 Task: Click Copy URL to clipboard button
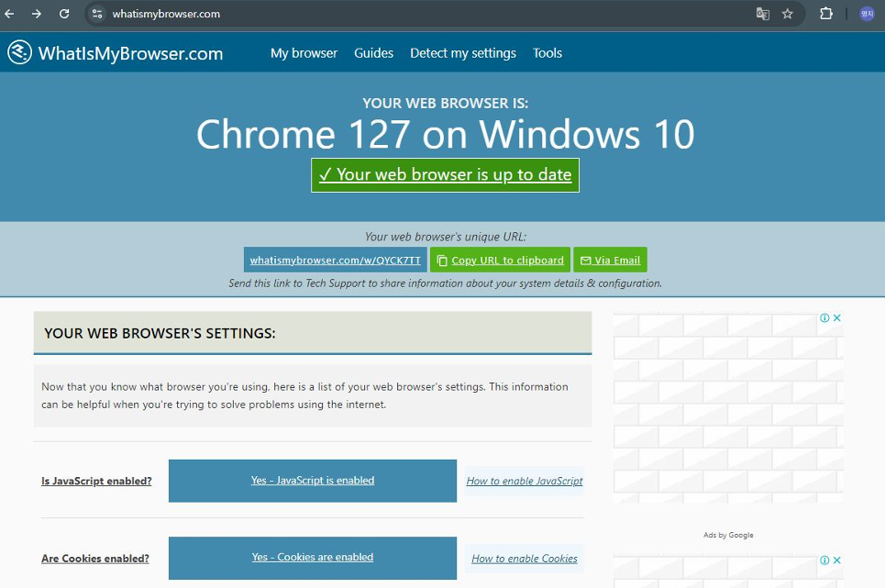point(500,261)
